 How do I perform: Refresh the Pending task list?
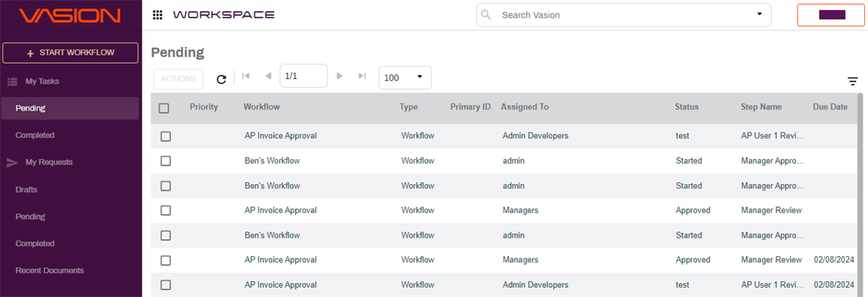(x=222, y=79)
